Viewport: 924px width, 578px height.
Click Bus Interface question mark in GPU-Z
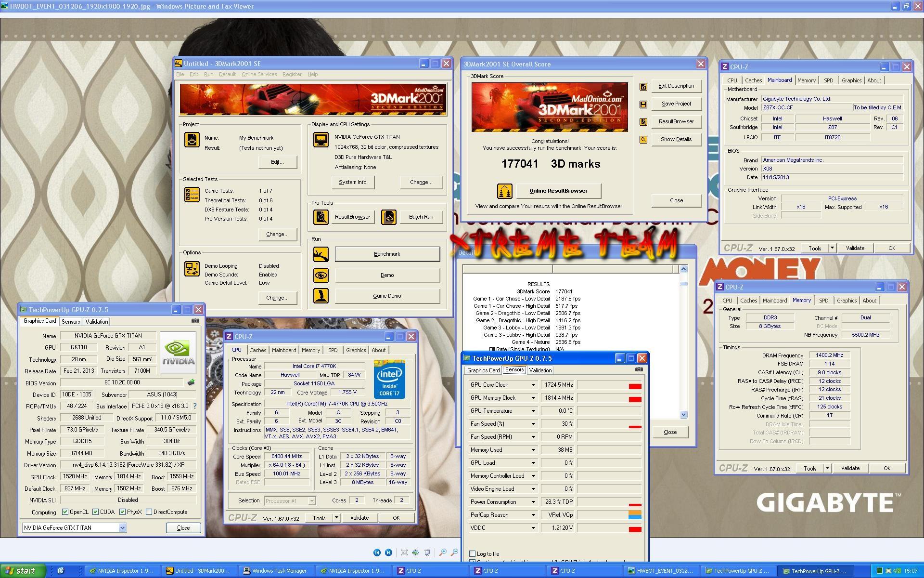coord(194,406)
